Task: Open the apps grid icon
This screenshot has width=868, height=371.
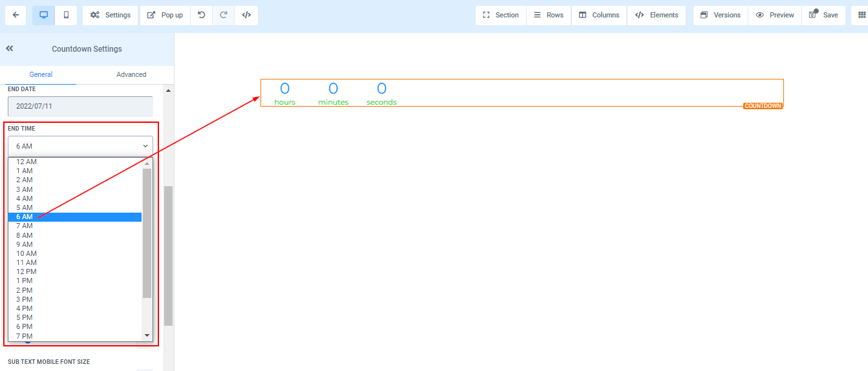Action: pyautogui.click(x=862, y=15)
